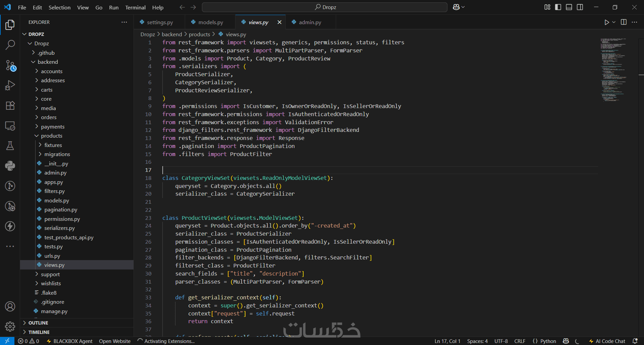This screenshot has height=345, width=644.
Task: Open the Source Control view
Action: coord(10,65)
